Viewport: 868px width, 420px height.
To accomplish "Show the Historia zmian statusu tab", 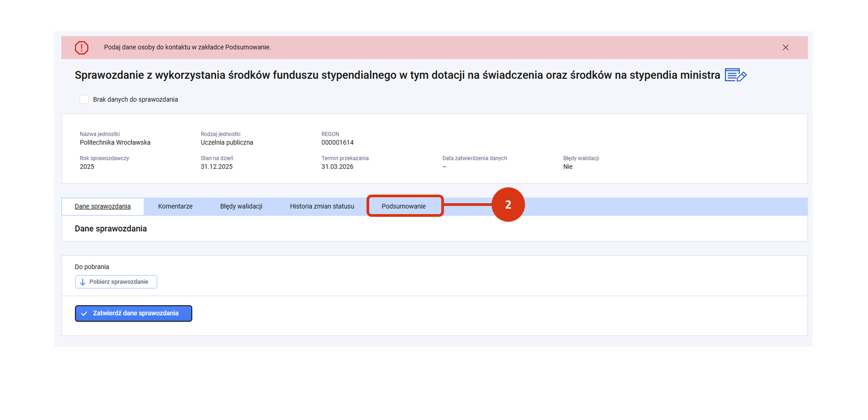I will pos(322,206).
